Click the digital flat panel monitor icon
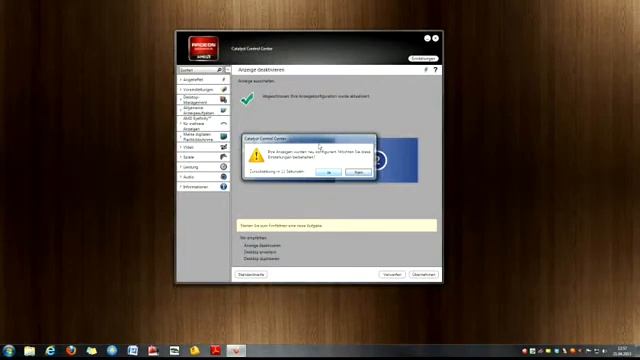 224,136
